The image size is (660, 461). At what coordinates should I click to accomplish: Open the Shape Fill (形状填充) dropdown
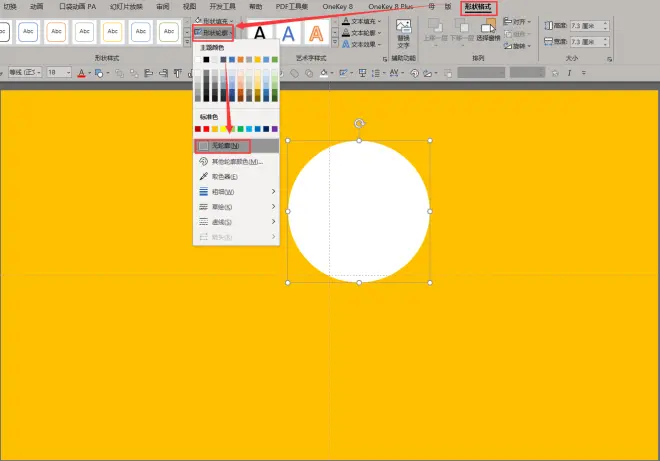pos(214,21)
